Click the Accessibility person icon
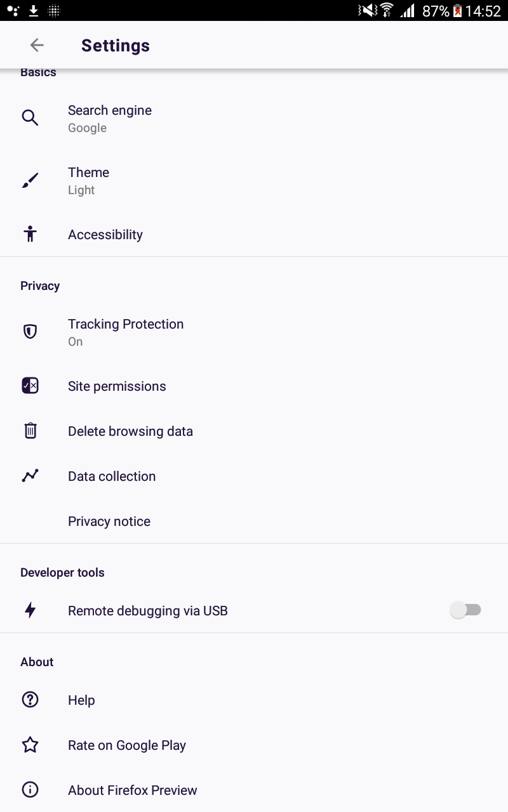The width and height of the screenshot is (508, 812). pos(30,234)
